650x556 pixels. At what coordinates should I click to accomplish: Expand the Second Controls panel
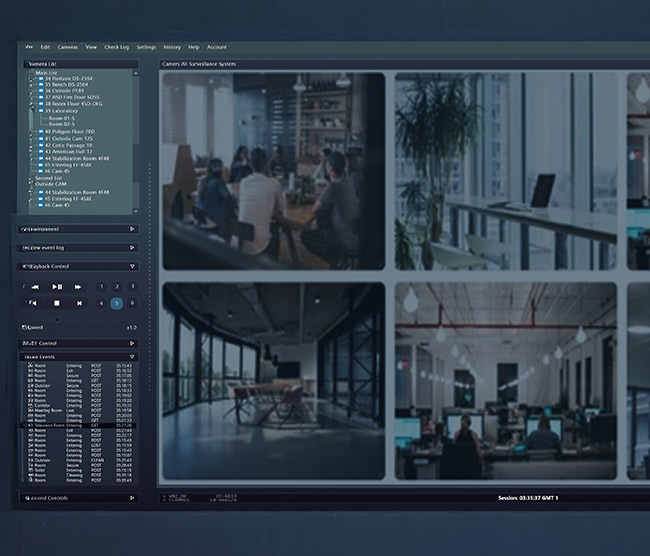pyautogui.click(x=132, y=497)
